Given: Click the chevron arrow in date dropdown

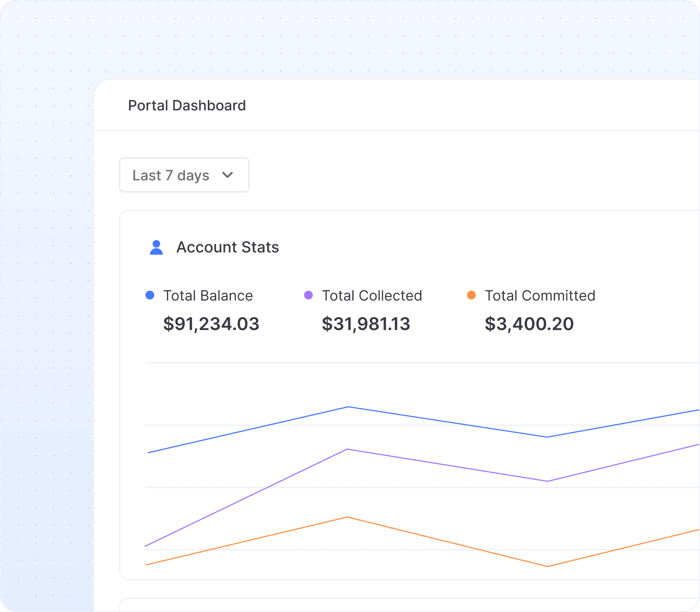Looking at the screenshot, I should [227, 175].
